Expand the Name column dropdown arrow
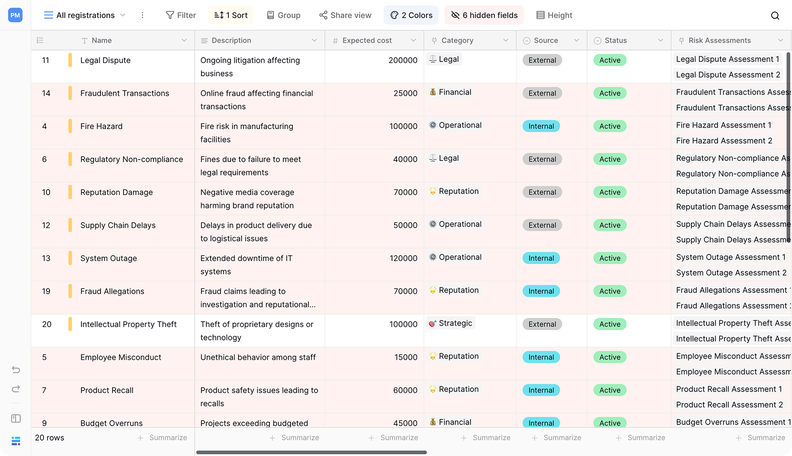 pos(184,41)
